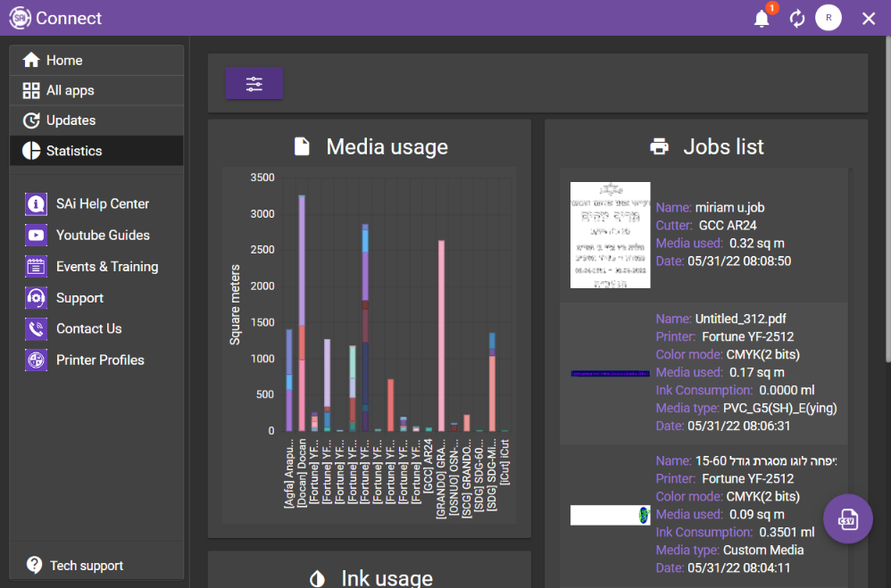This screenshot has height=588, width=891.
Task: Click the Support headset icon
Action: 37,298
